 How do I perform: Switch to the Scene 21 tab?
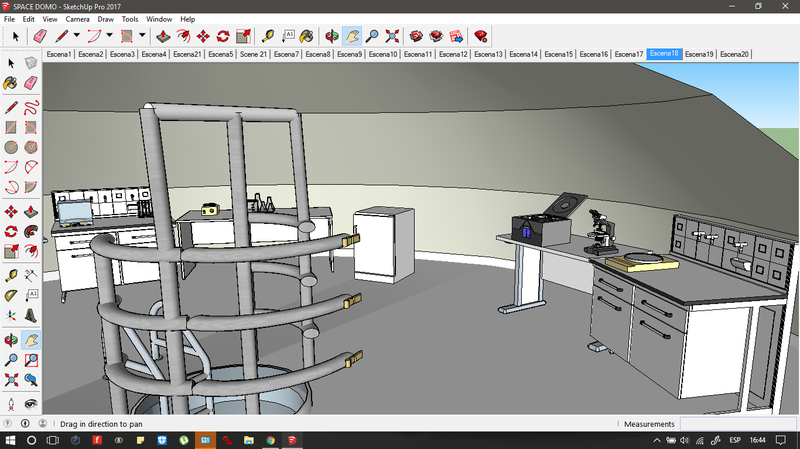click(253, 54)
